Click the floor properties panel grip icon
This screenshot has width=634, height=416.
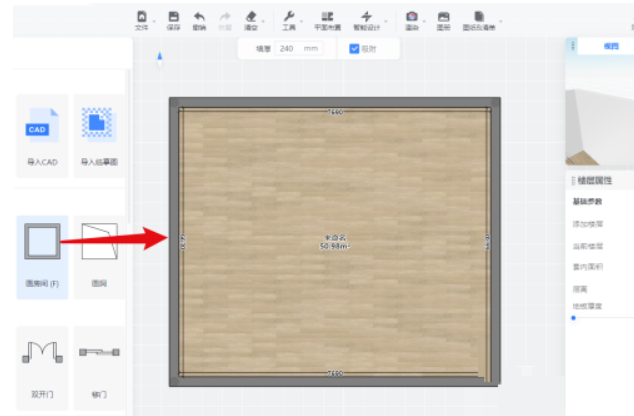(x=573, y=181)
